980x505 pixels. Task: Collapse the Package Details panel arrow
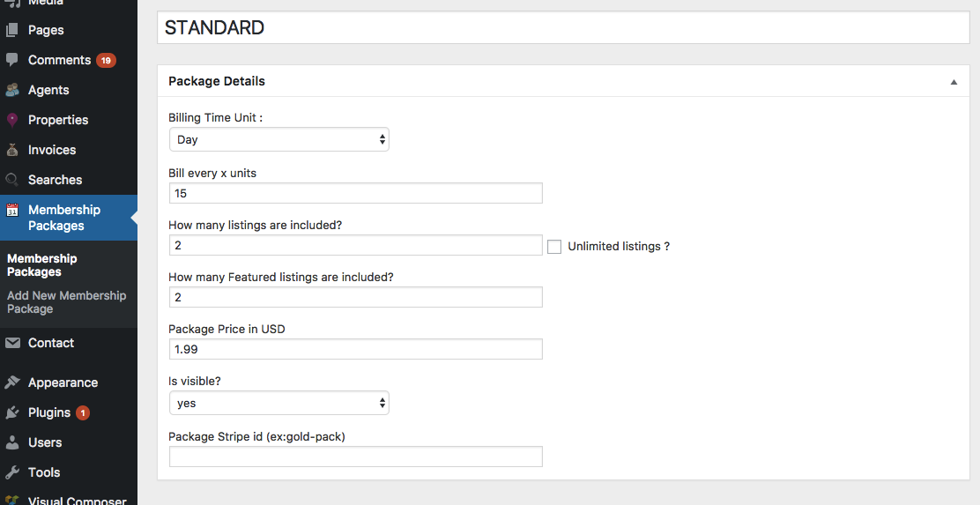tap(954, 82)
